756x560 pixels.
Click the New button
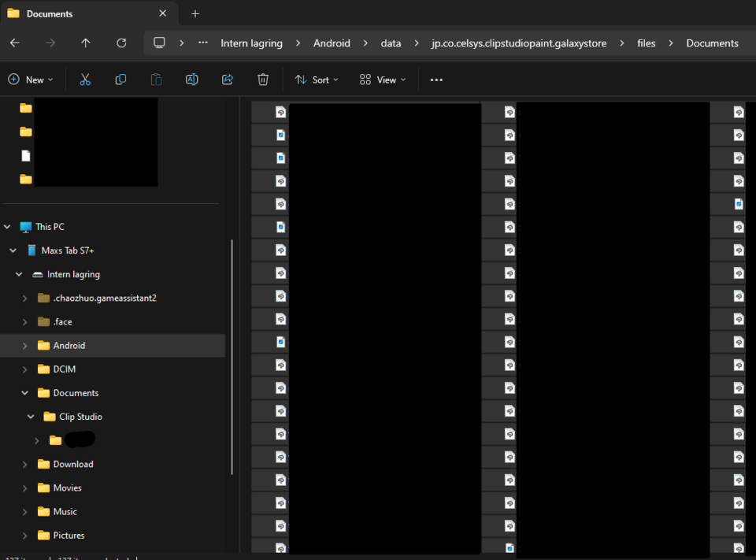(x=31, y=79)
